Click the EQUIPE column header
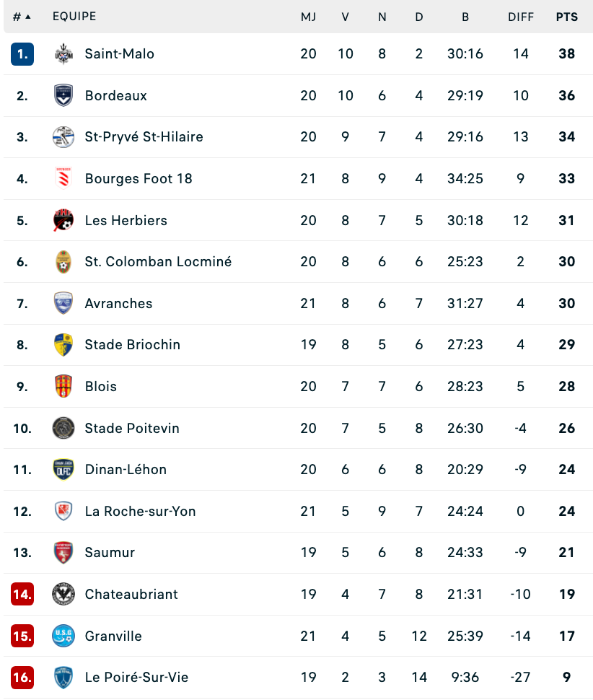The image size is (593, 700). 74,17
